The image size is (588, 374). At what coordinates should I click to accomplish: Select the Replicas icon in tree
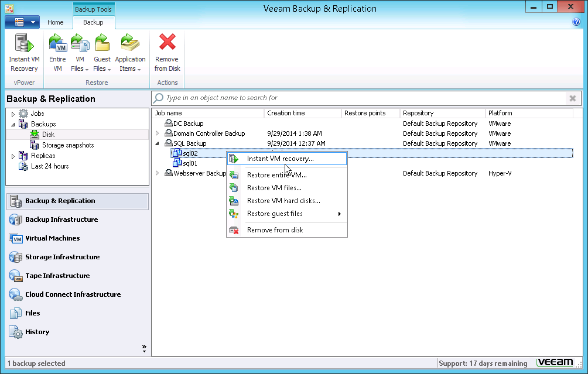pos(23,156)
